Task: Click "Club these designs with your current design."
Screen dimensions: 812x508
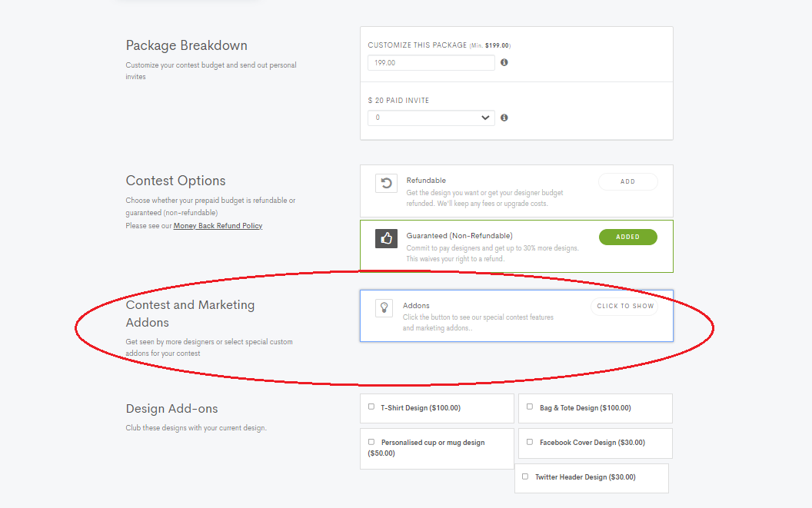Action: pyautogui.click(x=196, y=428)
